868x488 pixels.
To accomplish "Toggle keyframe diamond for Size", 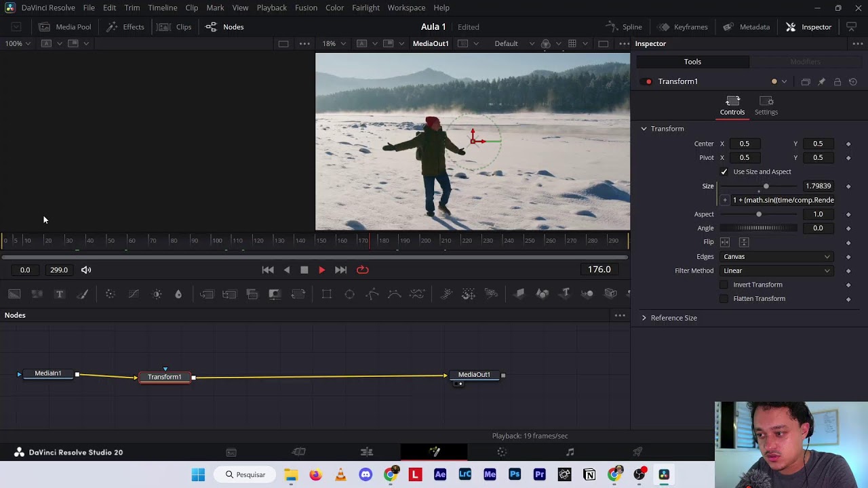I will [848, 186].
